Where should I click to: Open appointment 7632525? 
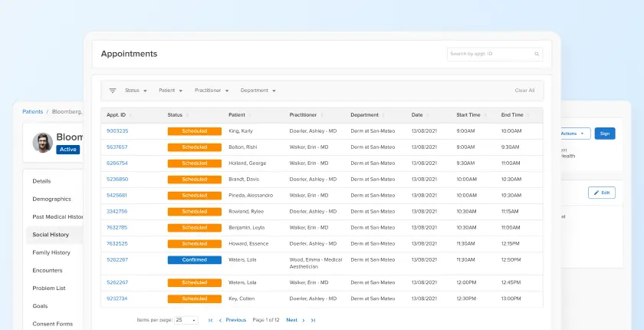click(117, 244)
